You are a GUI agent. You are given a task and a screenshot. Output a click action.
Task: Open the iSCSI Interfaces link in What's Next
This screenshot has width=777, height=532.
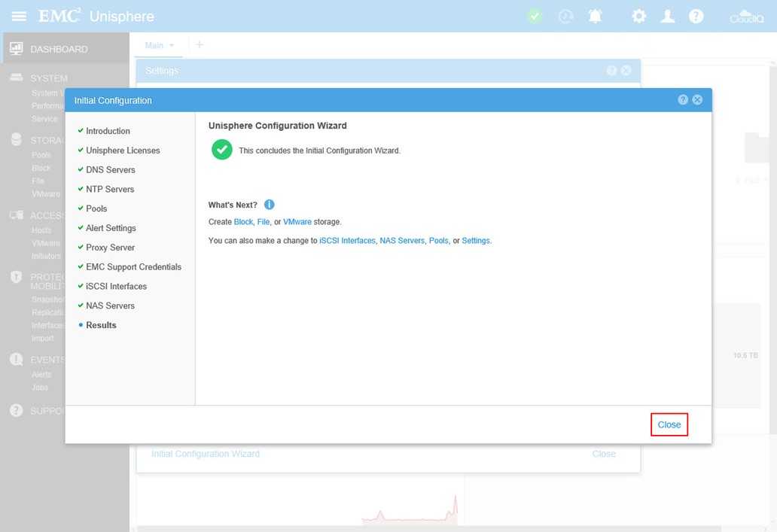[347, 240]
